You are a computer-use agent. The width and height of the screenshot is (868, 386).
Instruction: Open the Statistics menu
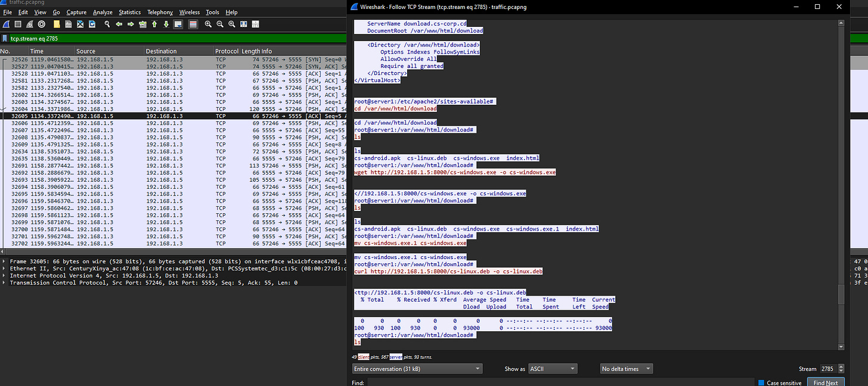[x=129, y=12]
